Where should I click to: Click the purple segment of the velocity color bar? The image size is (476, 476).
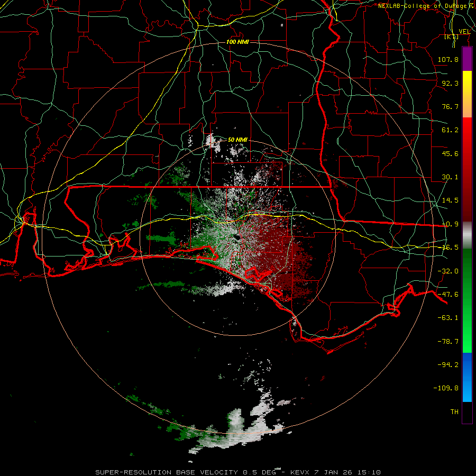click(x=467, y=59)
